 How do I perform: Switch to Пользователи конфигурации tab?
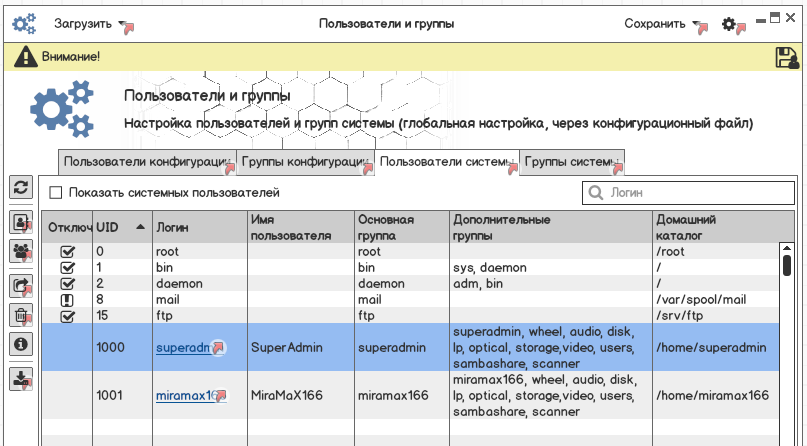click(x=147, y=162)
